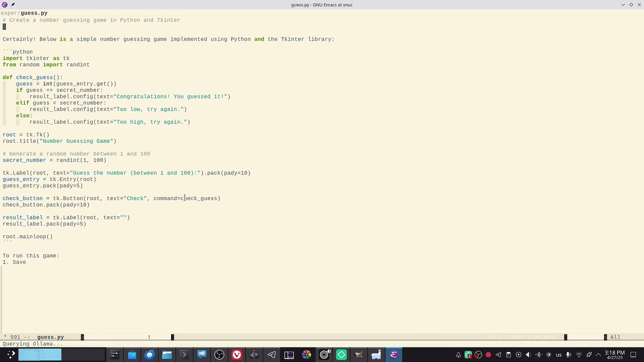Switch to the Emacs taskbar entry
644x362 pixels.
(x=393, y=355)
